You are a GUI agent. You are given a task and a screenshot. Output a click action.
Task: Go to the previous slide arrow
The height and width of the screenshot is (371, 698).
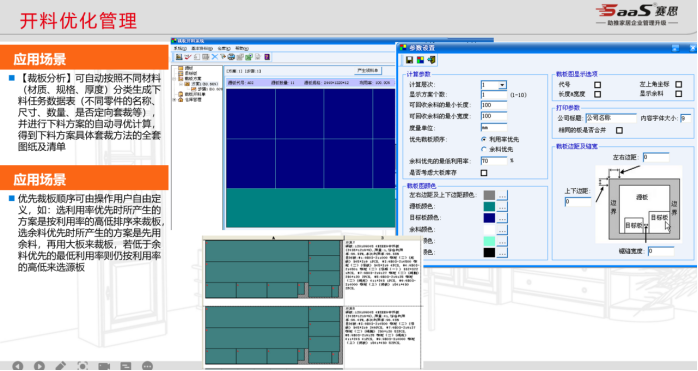(17, 366)
